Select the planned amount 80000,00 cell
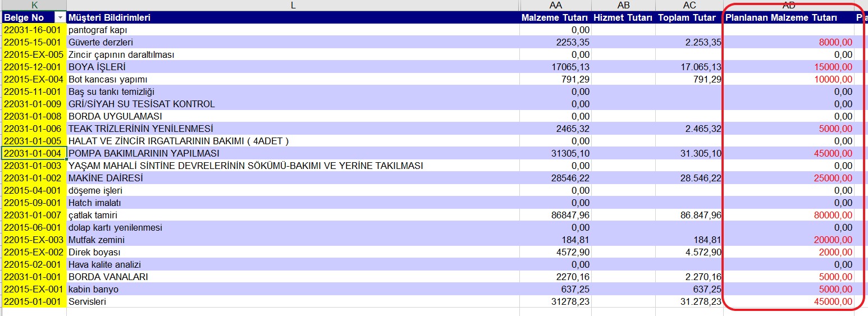This screenshot has width=868, height=316. click(x=788, y=215)
